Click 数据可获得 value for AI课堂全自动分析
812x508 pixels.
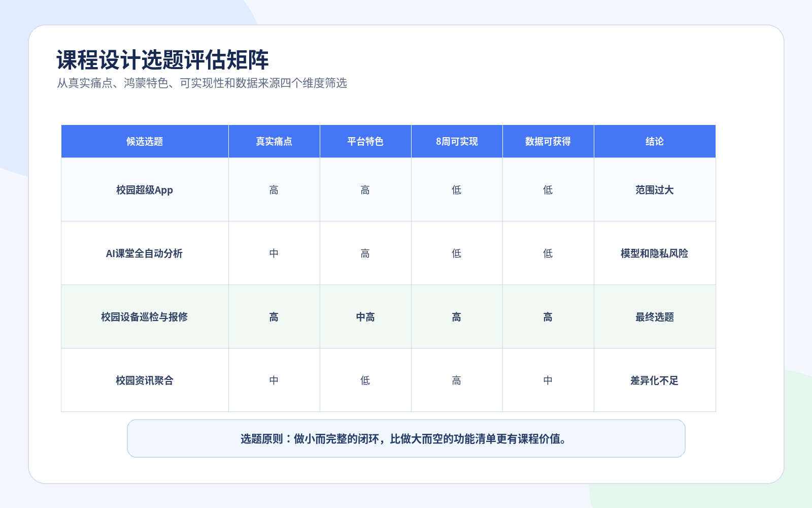[548, 253]
